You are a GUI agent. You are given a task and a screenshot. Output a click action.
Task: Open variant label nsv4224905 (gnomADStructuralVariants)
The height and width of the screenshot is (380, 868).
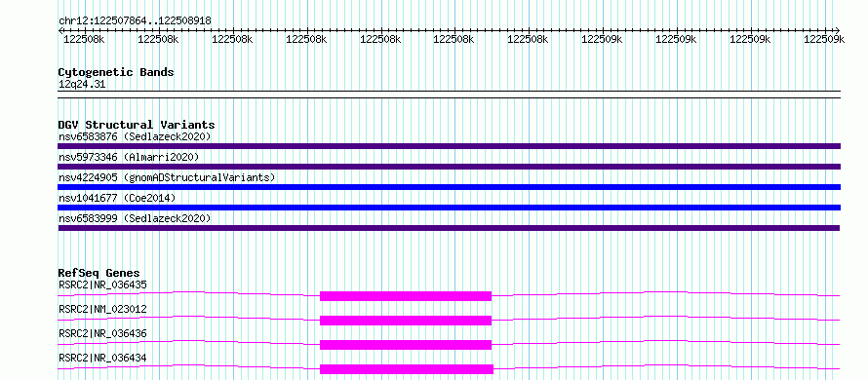pos(167,177)
